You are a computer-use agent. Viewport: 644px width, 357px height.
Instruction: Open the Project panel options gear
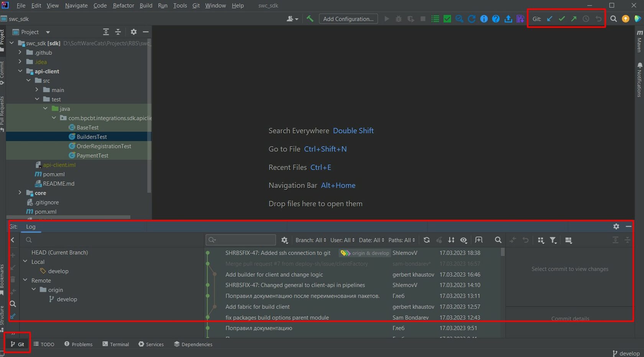(x=133, y=32)
